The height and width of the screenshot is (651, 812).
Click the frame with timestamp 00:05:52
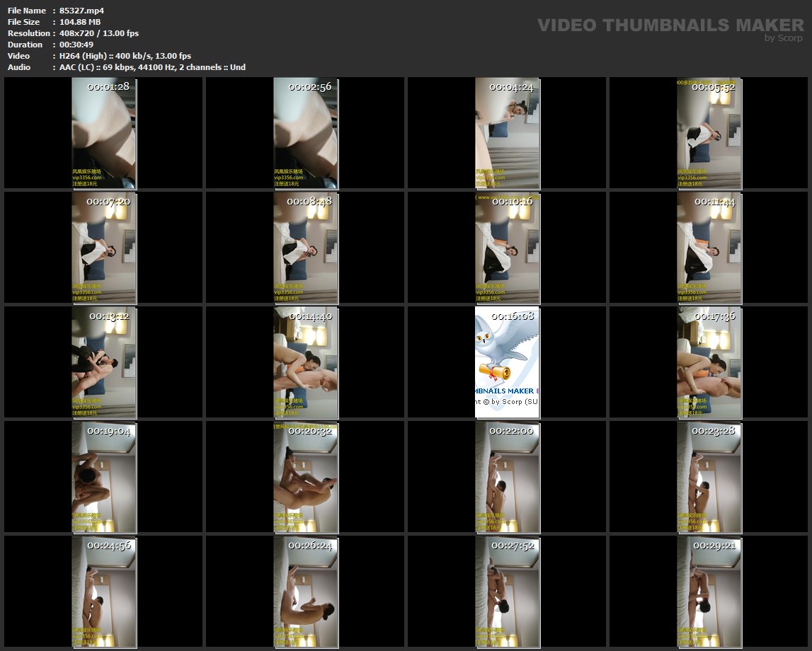pos(709,133)
